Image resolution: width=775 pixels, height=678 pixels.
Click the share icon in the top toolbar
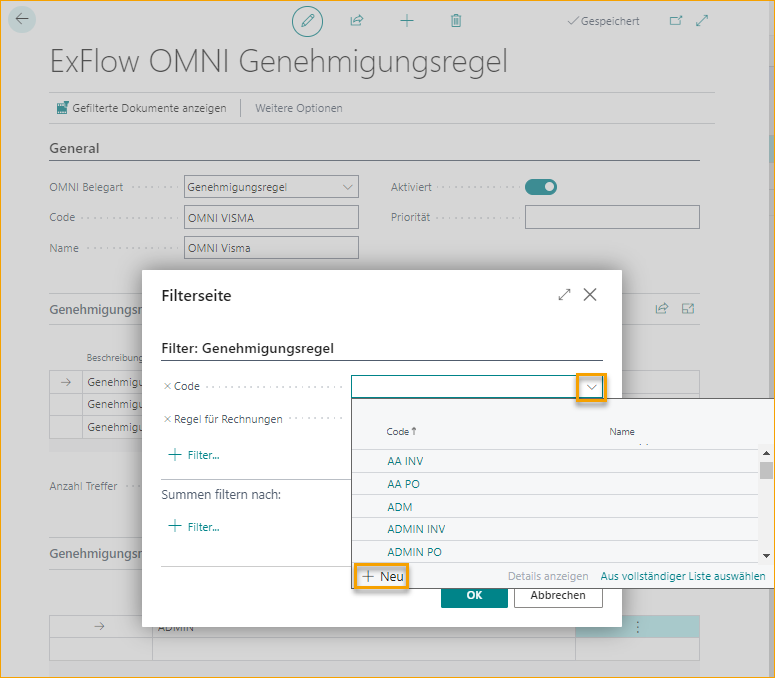point(356,21)
